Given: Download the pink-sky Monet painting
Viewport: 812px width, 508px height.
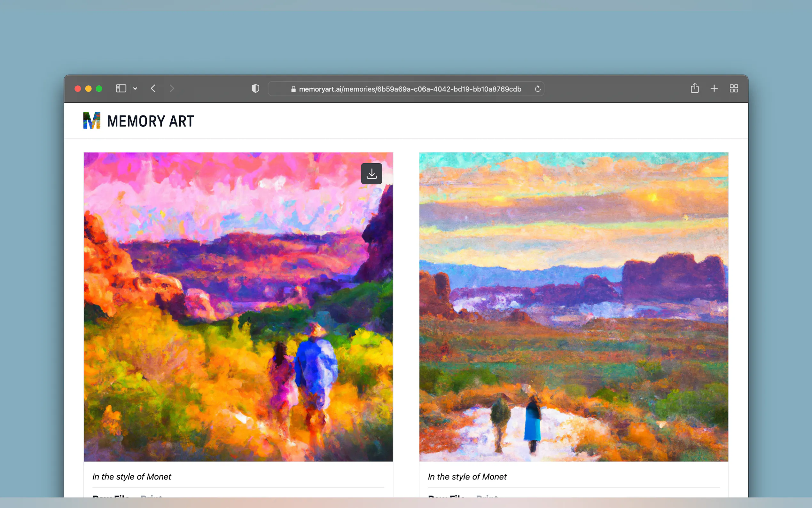Looking at the screenshot, I should click(x=371, y=174).
